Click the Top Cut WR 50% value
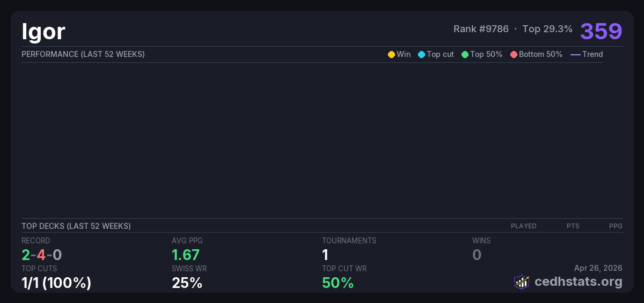Screen dimensions: 644x303 click(338, 283)
